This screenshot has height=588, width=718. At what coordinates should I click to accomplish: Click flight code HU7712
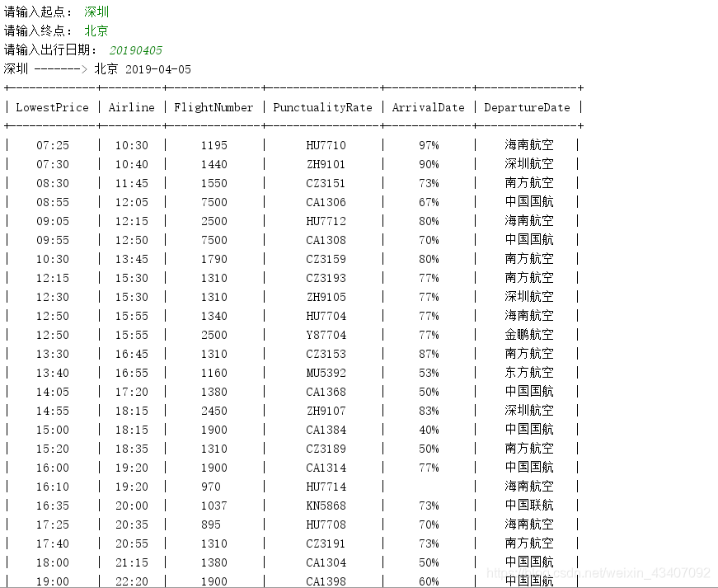pos(326,221)
